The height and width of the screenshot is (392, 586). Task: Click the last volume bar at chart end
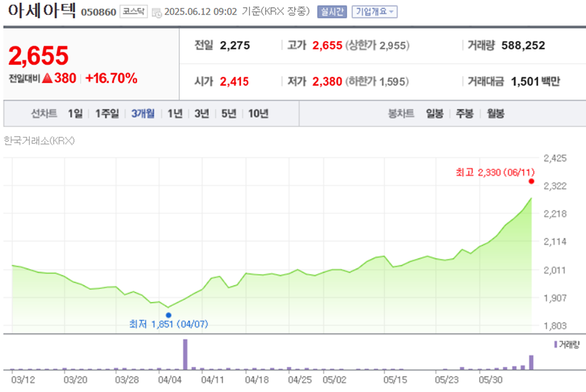pyautogui.click(x=532, y=363)
